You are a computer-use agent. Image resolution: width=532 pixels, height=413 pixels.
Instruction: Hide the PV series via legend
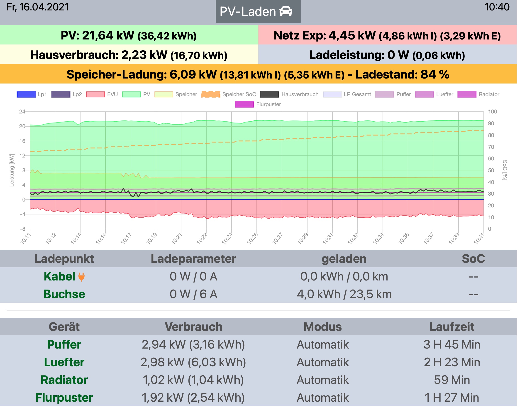click(132, 94)
